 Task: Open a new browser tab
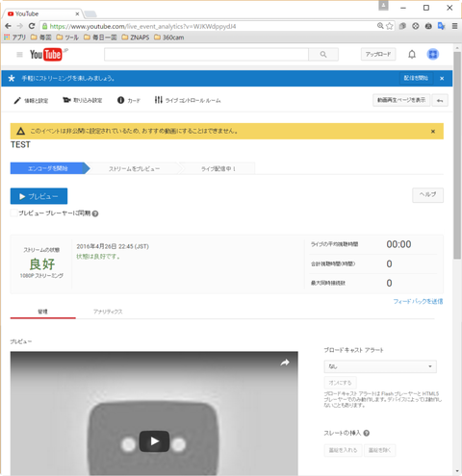90,14
